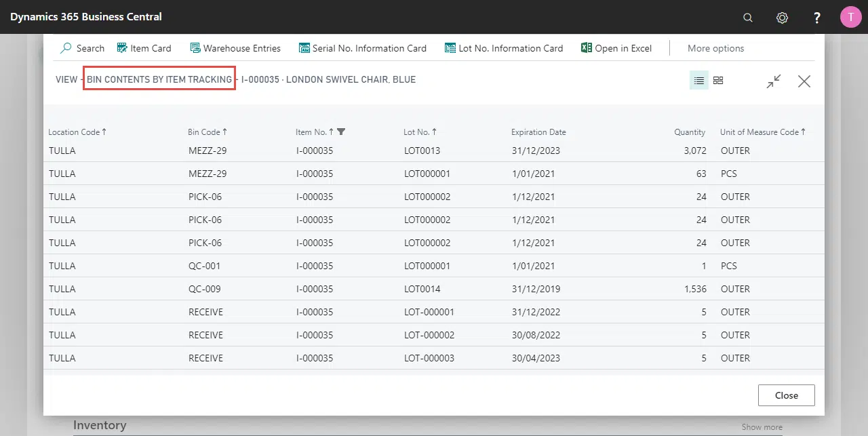This screenshot has width=868, height=436.
Task: Open Warehouse Entries action
Action: 235,48
